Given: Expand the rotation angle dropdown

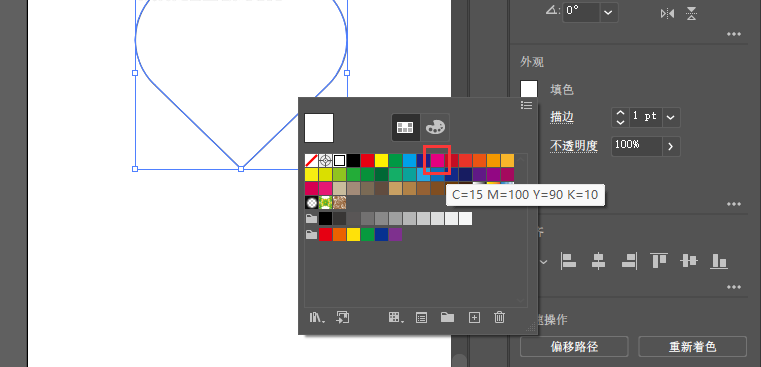Looking at the screenshot, I should (x=609, y=13).
